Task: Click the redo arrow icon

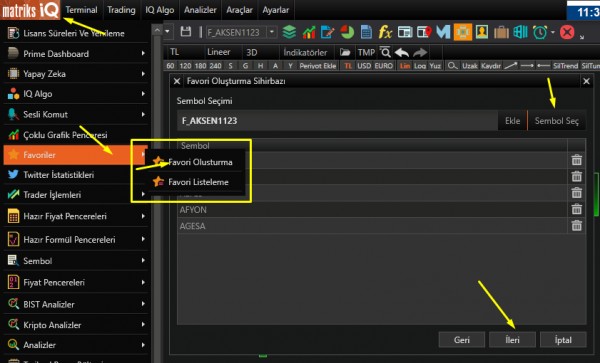Action: tap(420, 52)
